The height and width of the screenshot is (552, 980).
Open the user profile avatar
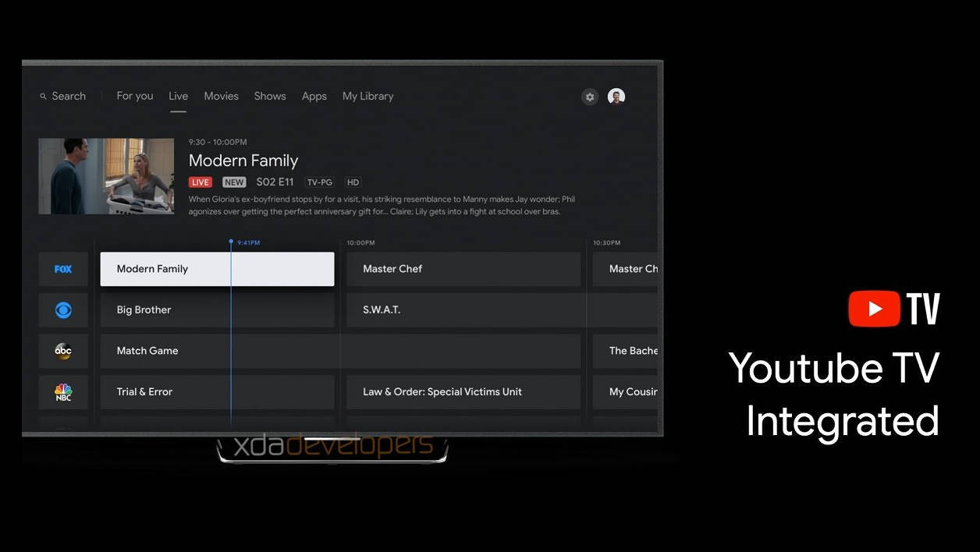(x=616, y=97)
